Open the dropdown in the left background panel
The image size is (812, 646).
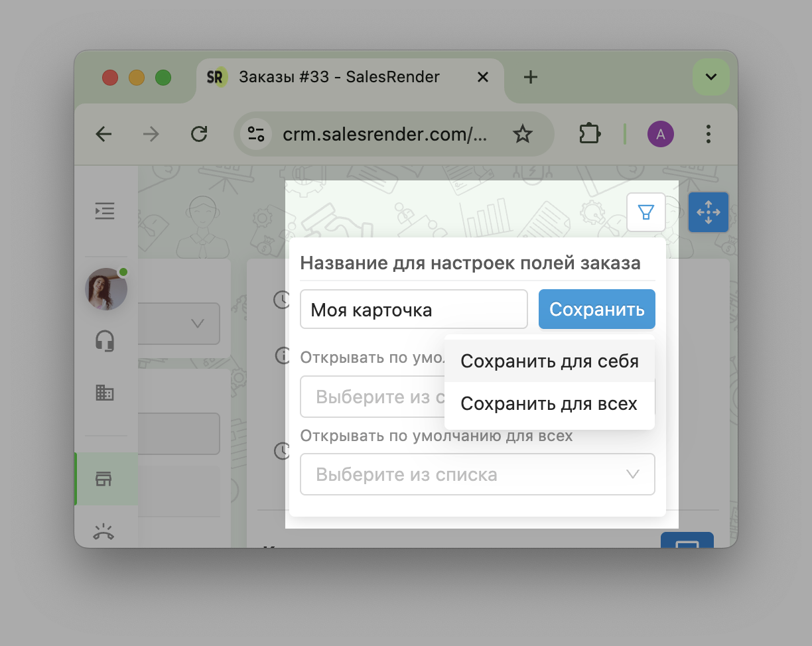[x=179, y=324]
